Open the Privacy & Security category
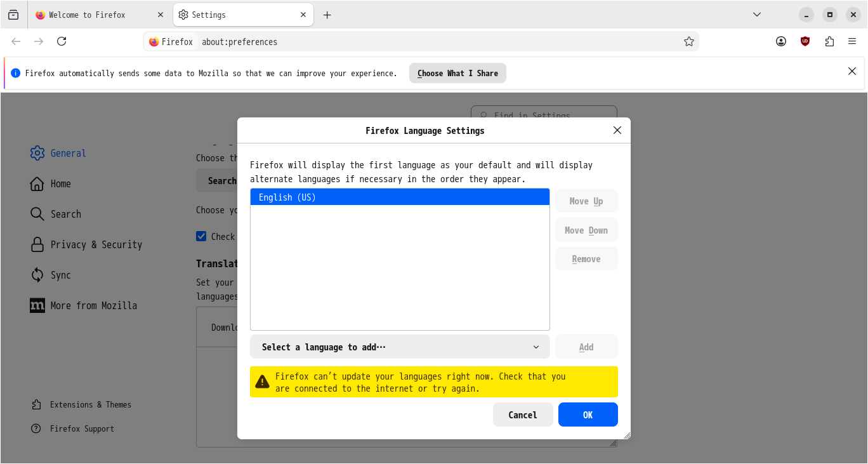 point(86,244)
